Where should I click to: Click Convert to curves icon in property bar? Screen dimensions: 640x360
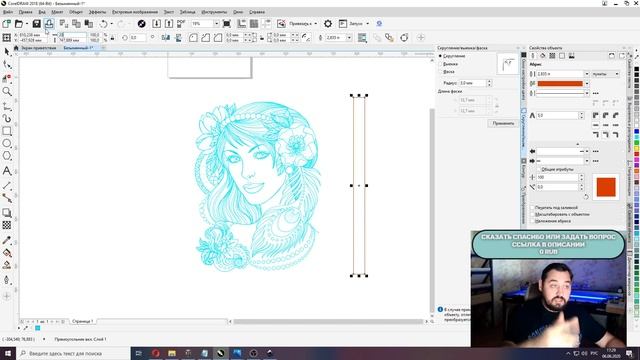tap(404, 38)
